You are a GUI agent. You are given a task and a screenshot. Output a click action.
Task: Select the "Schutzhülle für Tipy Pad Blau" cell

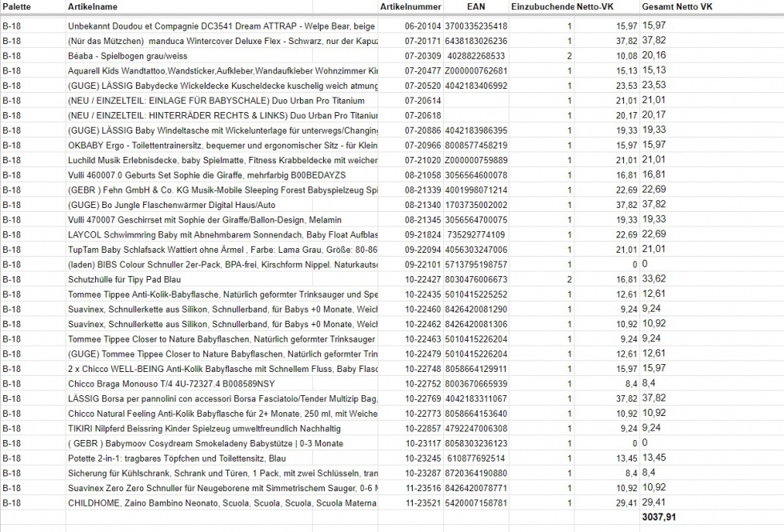point(125,279)
